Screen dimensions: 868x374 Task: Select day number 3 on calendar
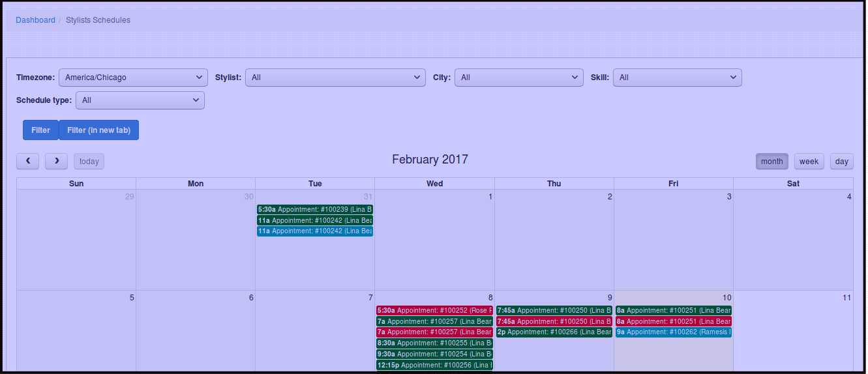pos(729,197)
